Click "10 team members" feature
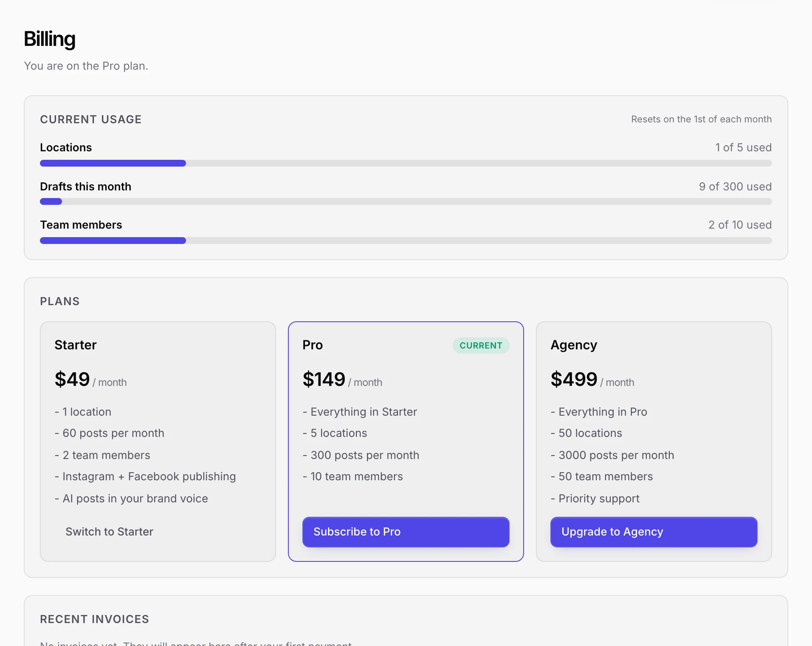The image size is (812, 646). click(x=353, y=476)
